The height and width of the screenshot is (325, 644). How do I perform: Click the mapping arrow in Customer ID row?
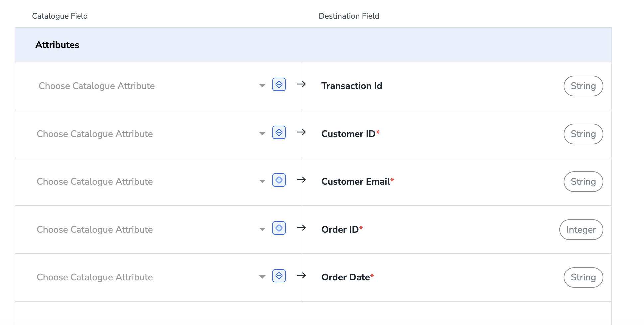pyautogui.click(x=301, y=132)
